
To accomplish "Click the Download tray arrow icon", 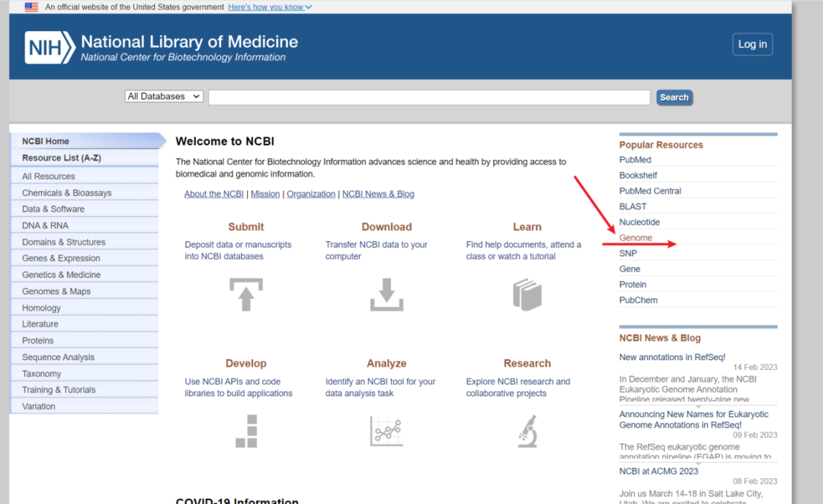I will (386, 295).
